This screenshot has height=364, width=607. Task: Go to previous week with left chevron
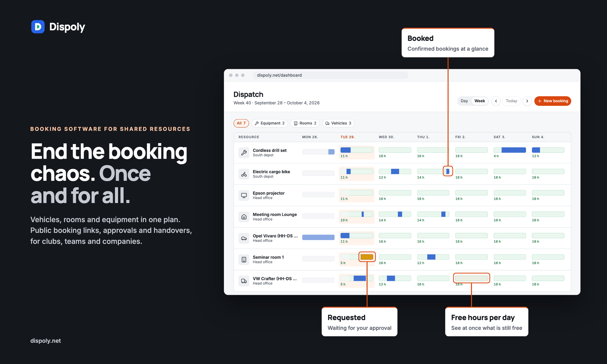click(496, 101)
